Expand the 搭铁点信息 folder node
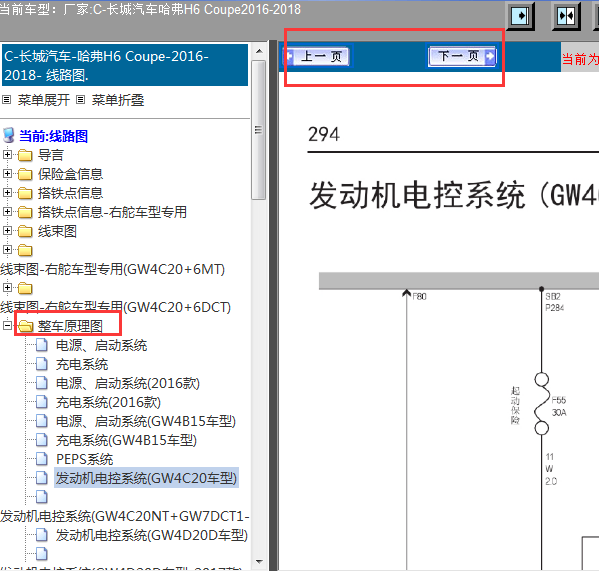Screen dimensions: 599x571 pyautogui.click(x=7, y=192)
